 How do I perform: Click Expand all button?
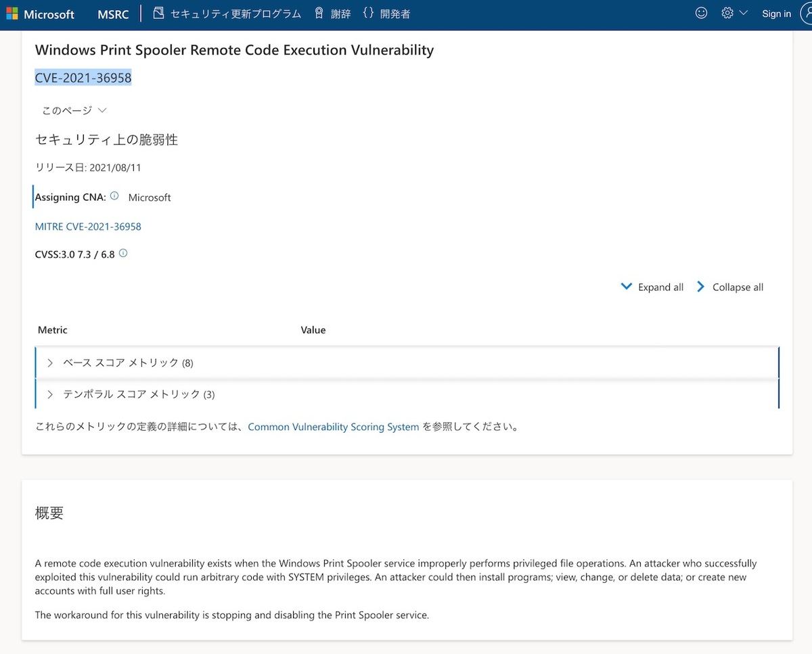[x=652, y=287]
